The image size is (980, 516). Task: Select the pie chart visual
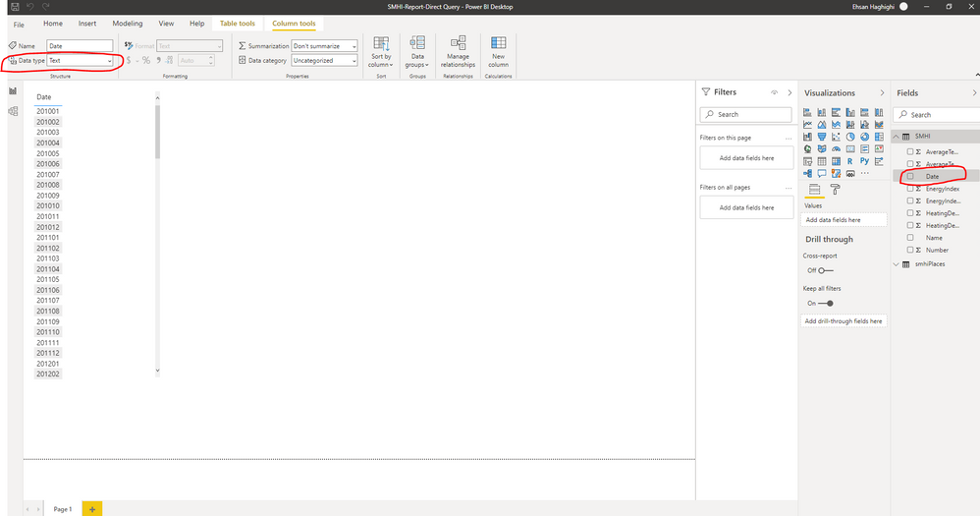[x=850, y=137]
